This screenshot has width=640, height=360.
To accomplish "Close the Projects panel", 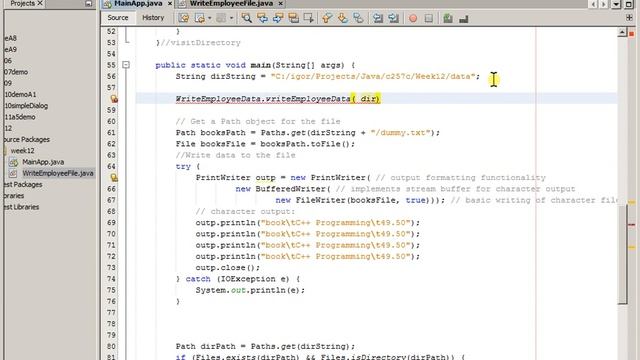I will pyautogui.click(x=40, y=3).
